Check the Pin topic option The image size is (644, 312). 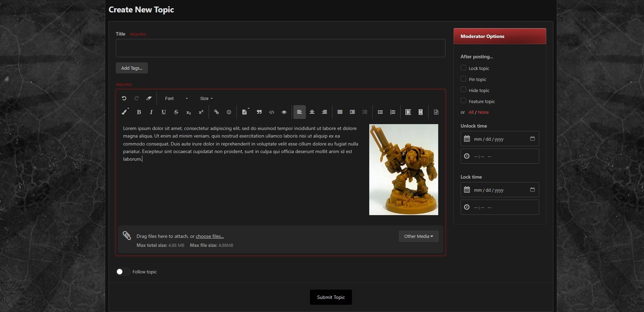(x=463, y=79)
